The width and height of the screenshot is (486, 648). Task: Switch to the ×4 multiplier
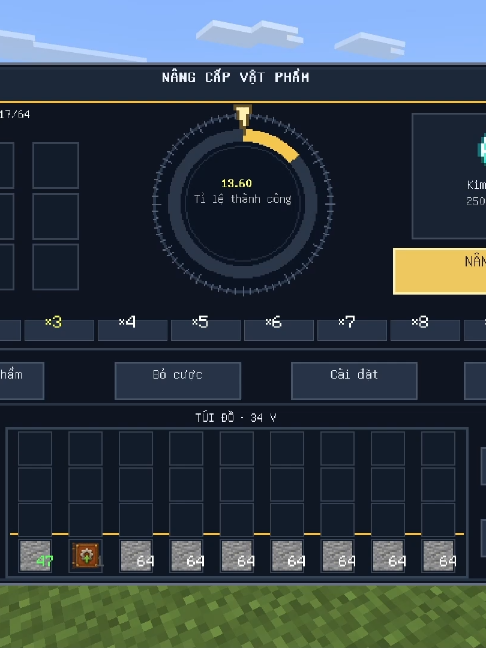(133, 329)
